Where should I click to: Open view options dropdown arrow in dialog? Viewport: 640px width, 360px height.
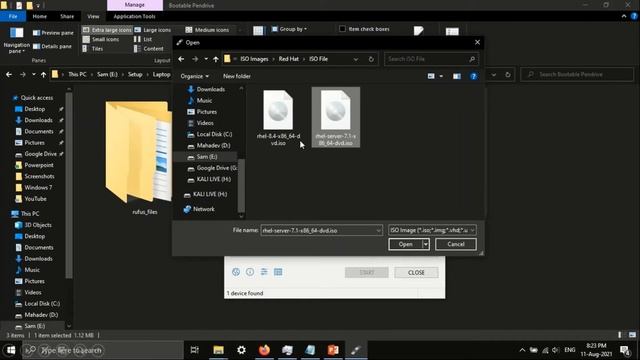pyautogui.click(x=441, y=76)
